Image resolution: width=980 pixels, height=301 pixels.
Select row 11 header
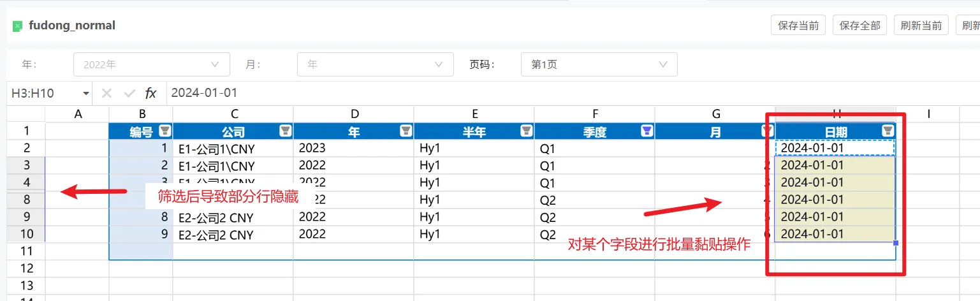(x=26, y=251)
